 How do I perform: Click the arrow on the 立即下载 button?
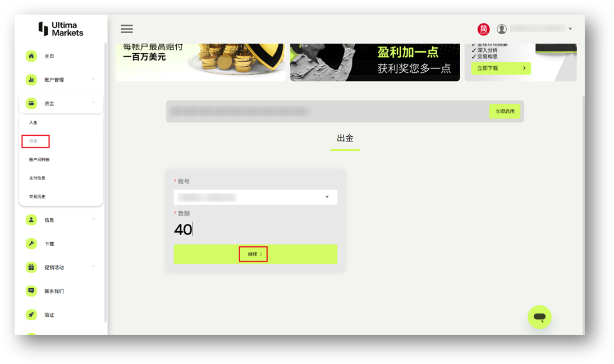click(x=524, y=68)
